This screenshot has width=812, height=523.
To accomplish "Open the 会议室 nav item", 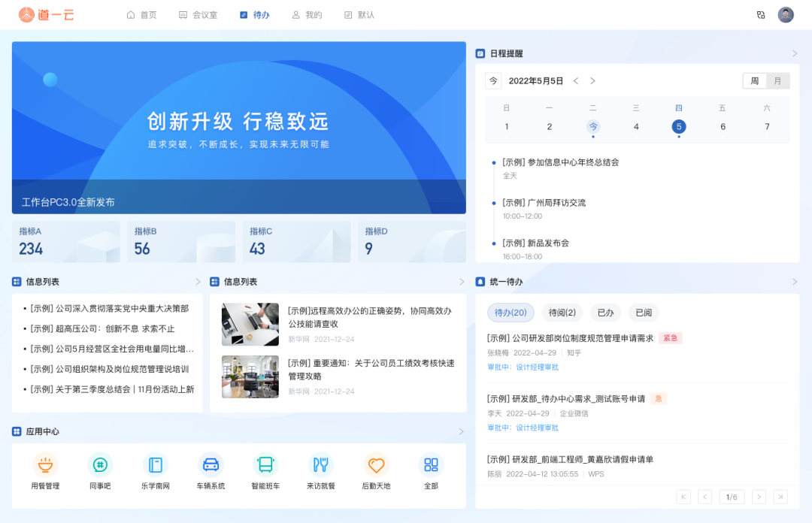I will pyautogui.click(x=198, y=15).
